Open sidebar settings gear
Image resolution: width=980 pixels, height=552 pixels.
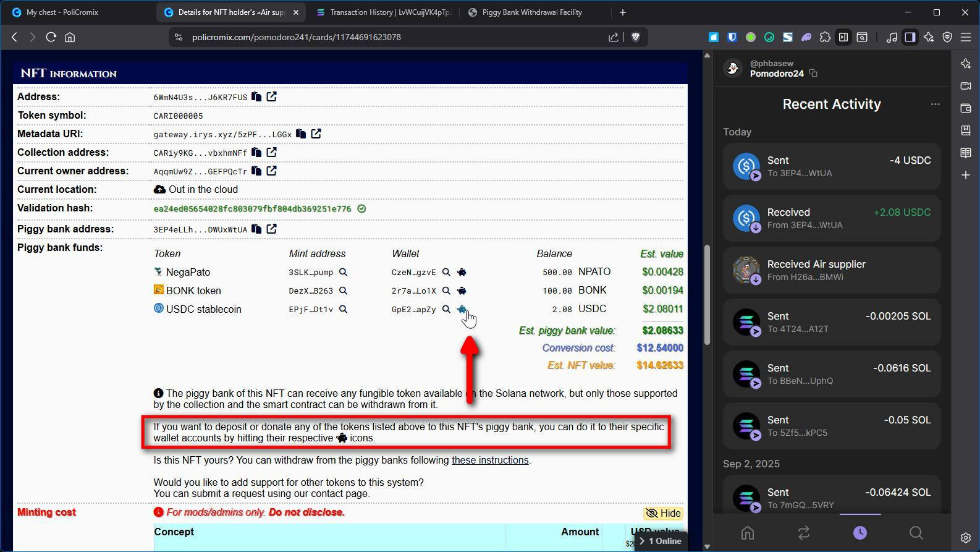click(x=966, y=538)
